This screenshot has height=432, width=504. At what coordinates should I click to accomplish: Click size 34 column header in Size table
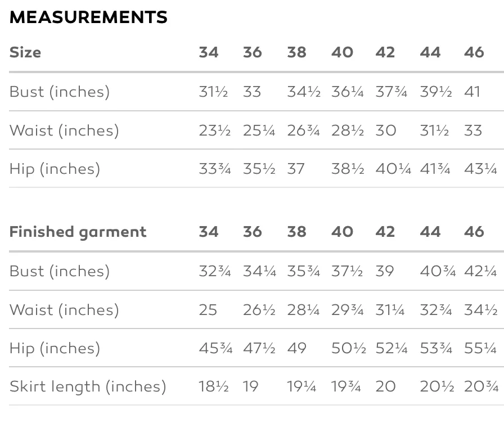(209, 52)
